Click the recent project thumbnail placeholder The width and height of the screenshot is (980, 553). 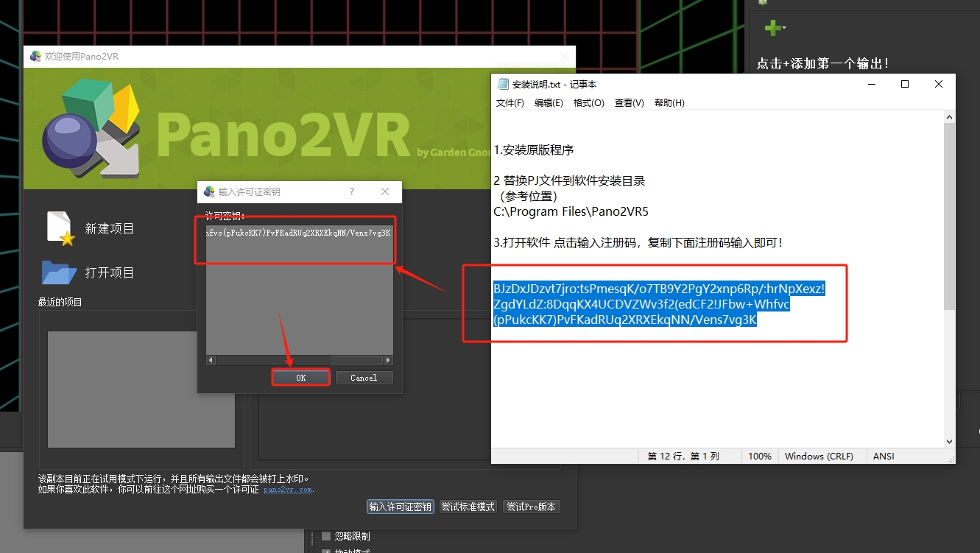pos(141,390)
